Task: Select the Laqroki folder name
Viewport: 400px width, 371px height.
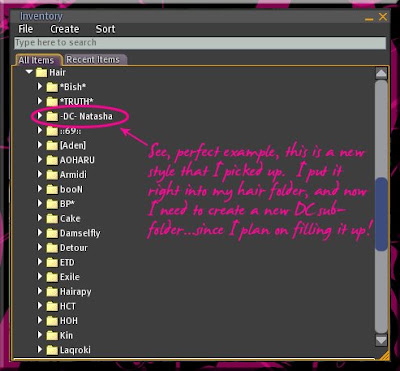Action: pyautogui.click(x=75, y=350)
